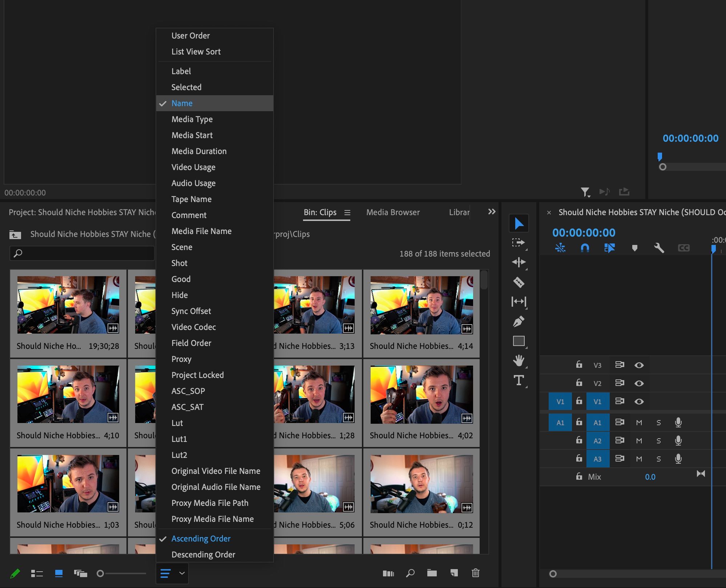The width and height of the screenshot is (726, 588).
Task: Select the Hand tool
Action: (519, 361)
